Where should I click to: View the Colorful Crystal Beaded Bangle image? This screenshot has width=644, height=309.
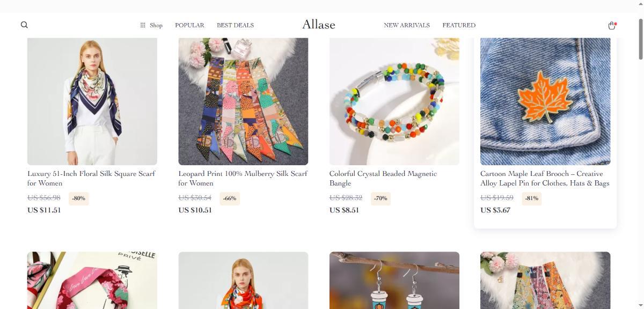[394, 101]
